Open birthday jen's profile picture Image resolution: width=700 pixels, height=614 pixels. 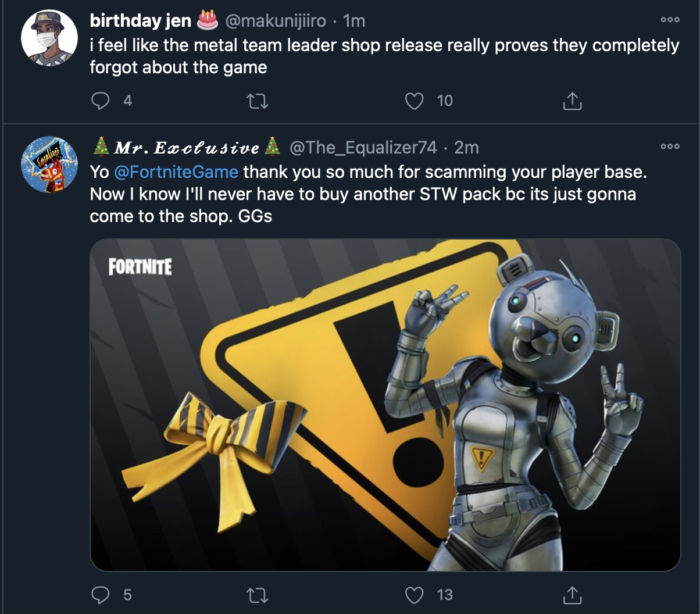(49, 38)
